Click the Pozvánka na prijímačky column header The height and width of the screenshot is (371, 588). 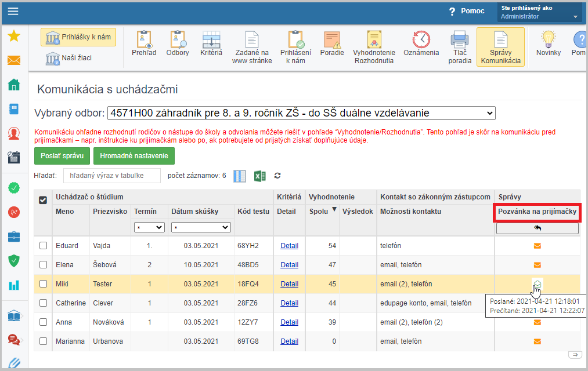point(537,212)
